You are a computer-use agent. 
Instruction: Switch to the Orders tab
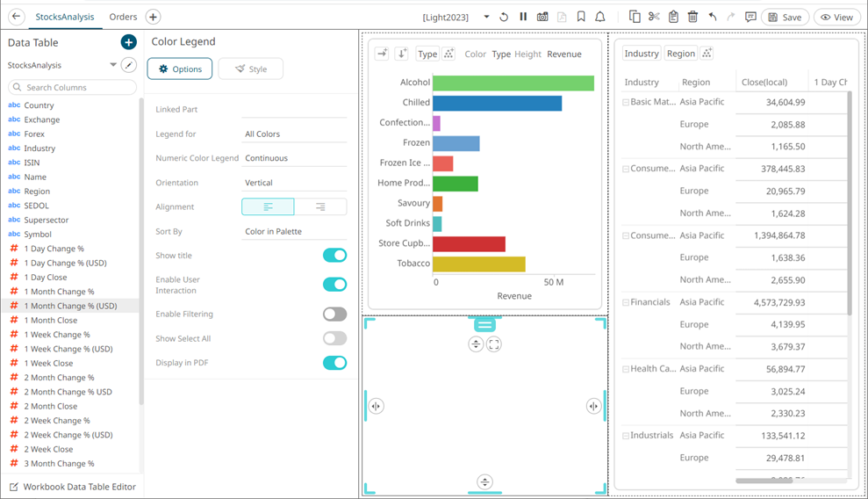point(123,17)
